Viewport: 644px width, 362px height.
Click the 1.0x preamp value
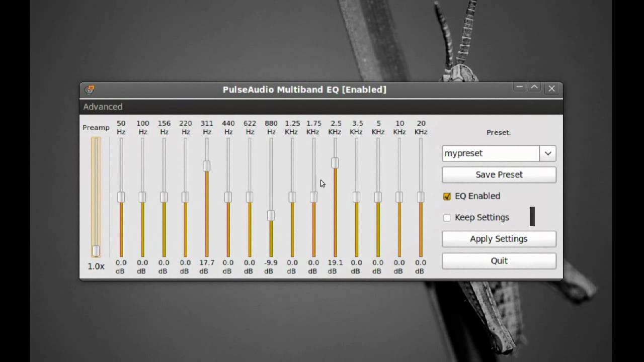tap(96, 266)
